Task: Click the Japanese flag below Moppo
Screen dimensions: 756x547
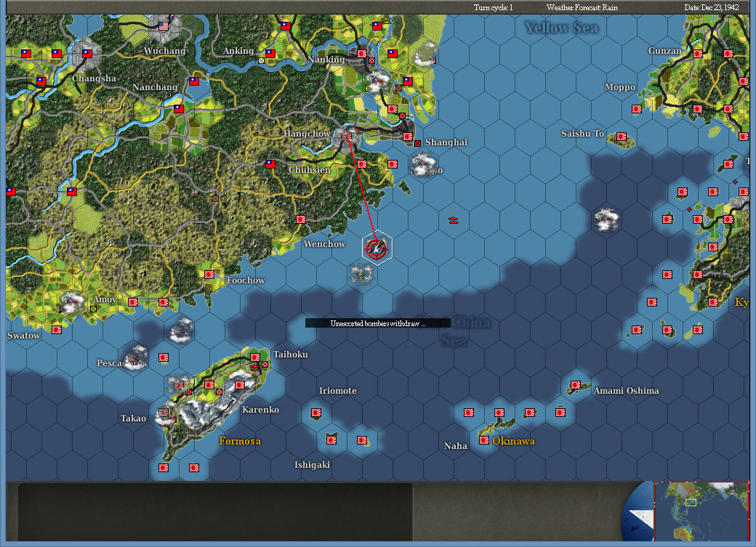Action: pos(637,109)
